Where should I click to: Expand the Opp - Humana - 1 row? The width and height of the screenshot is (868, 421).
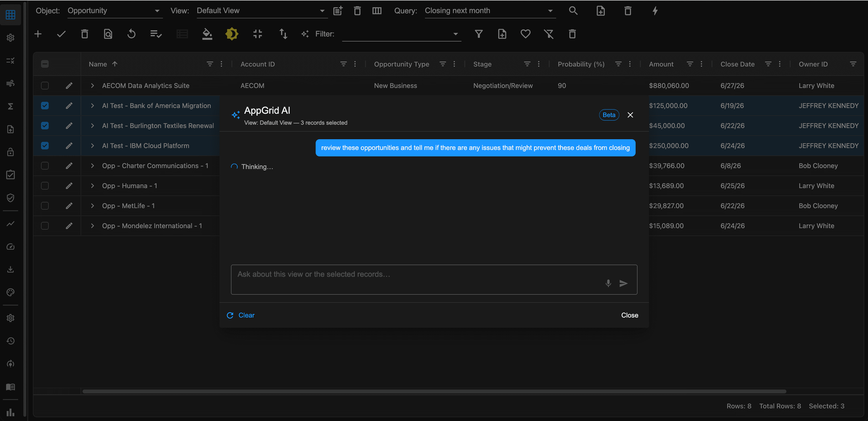tap(92, 186)
